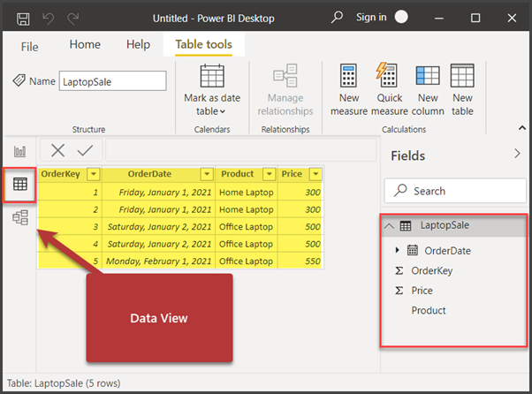Switch to Data view icon
The height and width of the screenshot is (394, 532).
click(20, 184)
